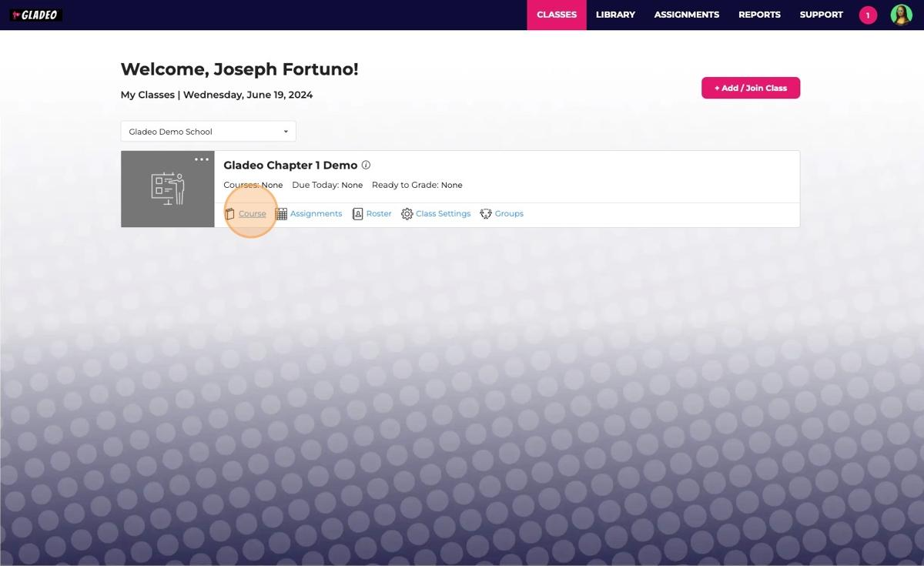Open the notification badge showing 1
924x566 pixels.
point(868,15)
